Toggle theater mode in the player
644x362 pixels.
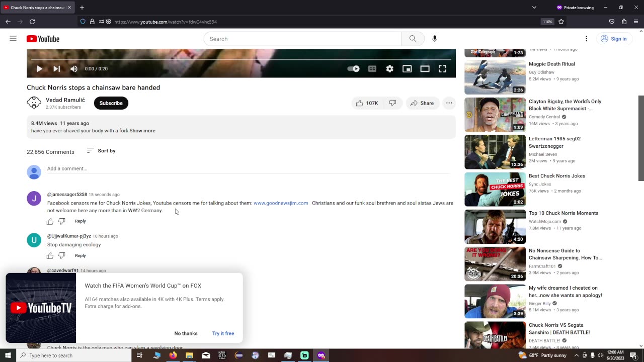tap(425, 69)
